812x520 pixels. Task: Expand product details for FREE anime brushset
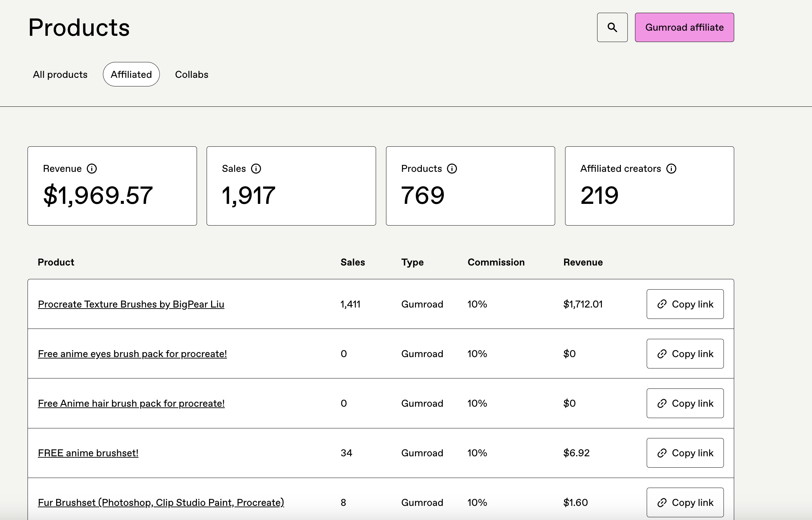tap(87, 453)
